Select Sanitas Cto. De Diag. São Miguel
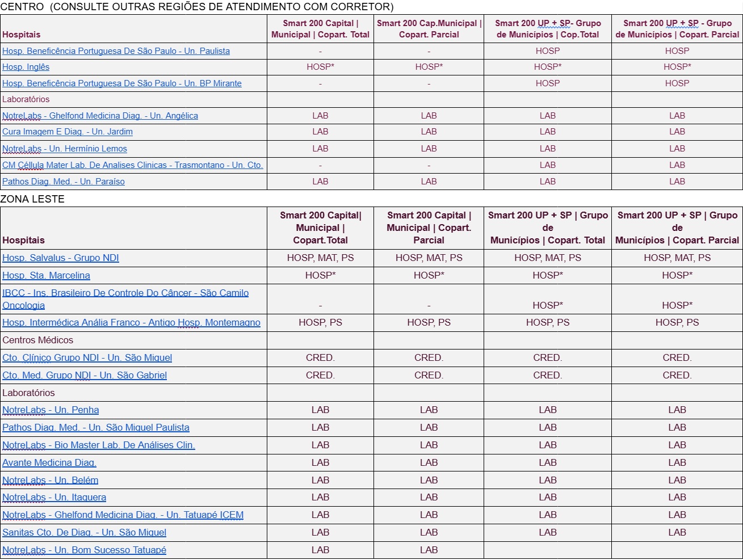Image resolution: width=743 pixels, height=560 pixels. 84,533
